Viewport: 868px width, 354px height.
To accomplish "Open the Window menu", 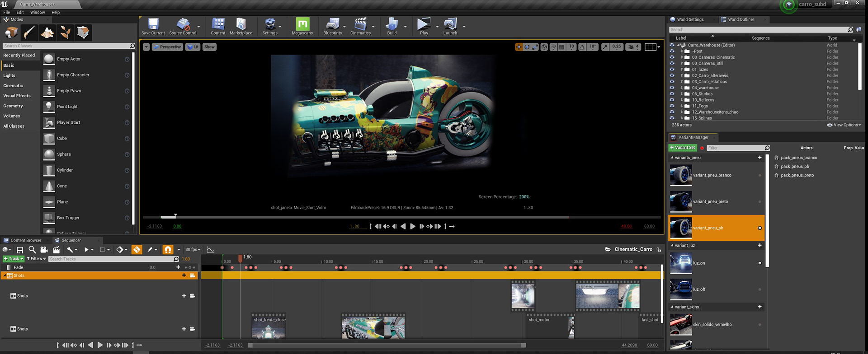I will click(x=38, y=12).
